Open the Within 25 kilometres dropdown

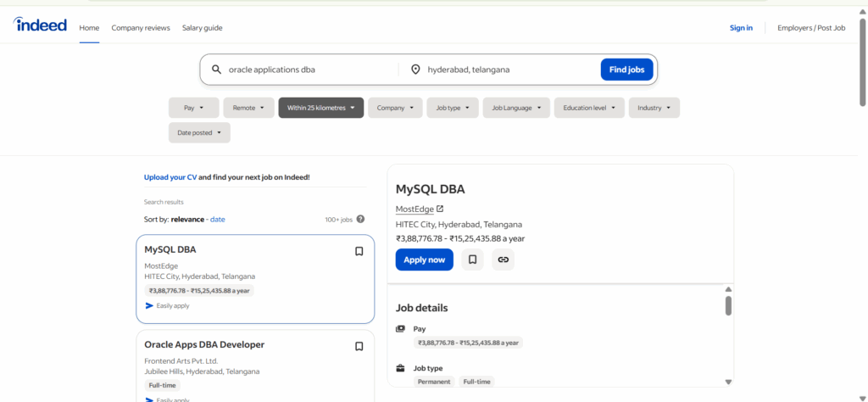(x=320, y=108)
